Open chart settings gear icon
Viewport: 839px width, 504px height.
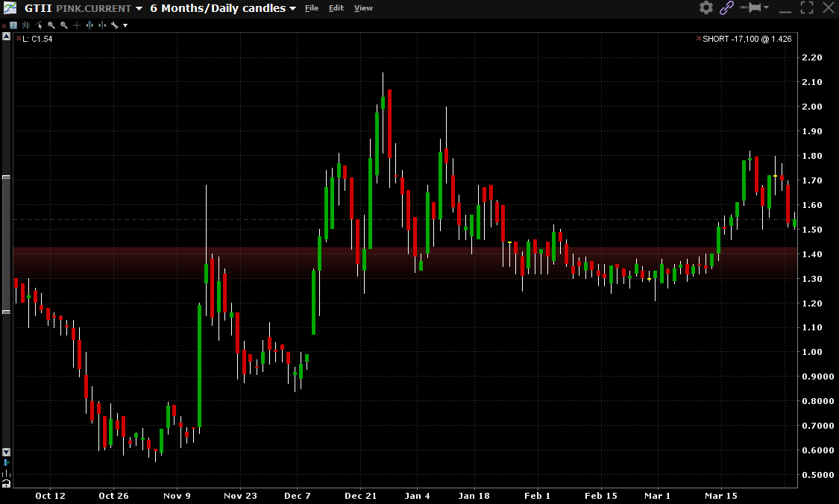click(x=706, y=7)
